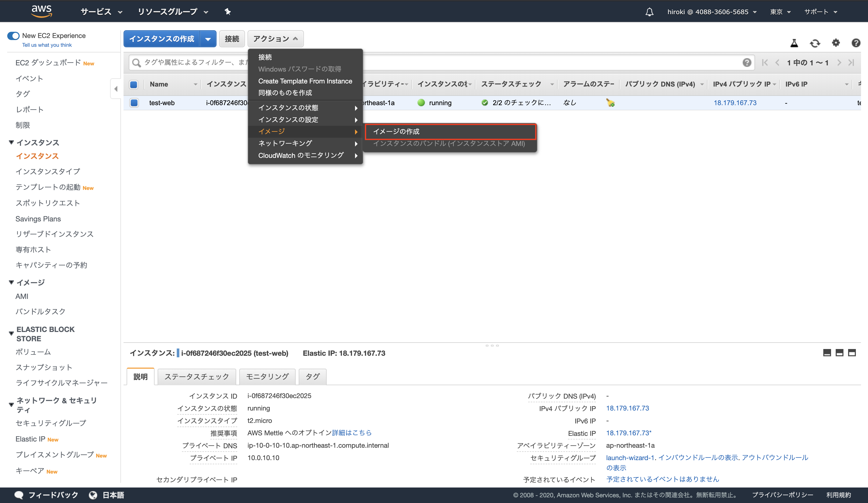Click the lab flask experiments icon
The image size is (868, 503).
pos(794,43)
